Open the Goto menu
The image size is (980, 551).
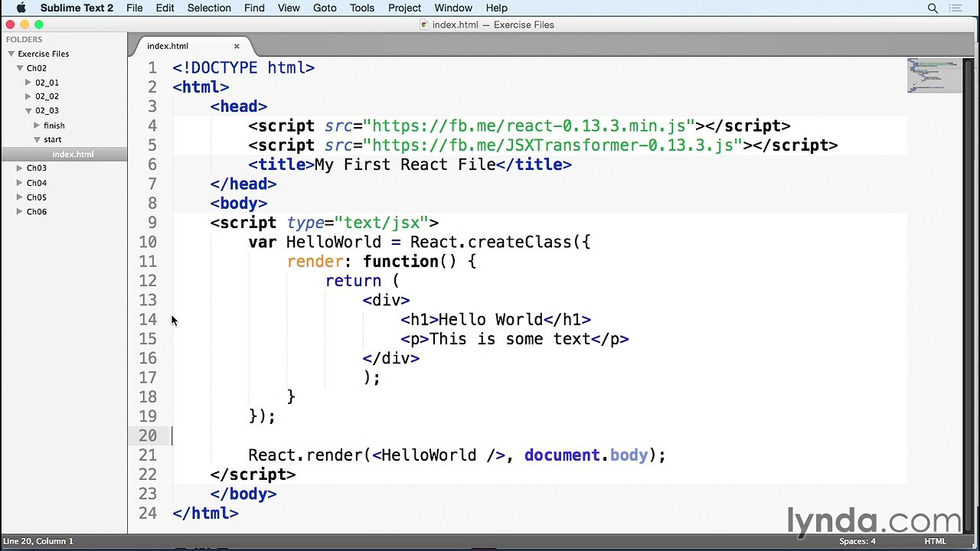click(325, 8)
